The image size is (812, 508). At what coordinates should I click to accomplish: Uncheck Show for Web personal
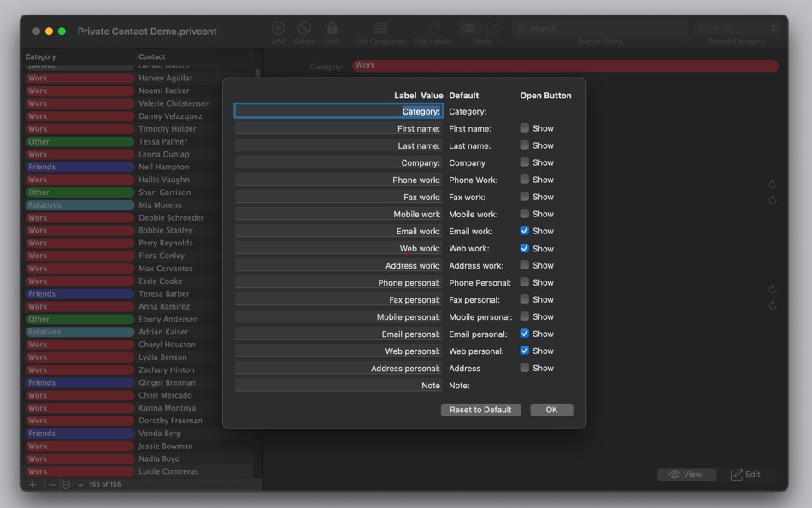click(525, 351)
